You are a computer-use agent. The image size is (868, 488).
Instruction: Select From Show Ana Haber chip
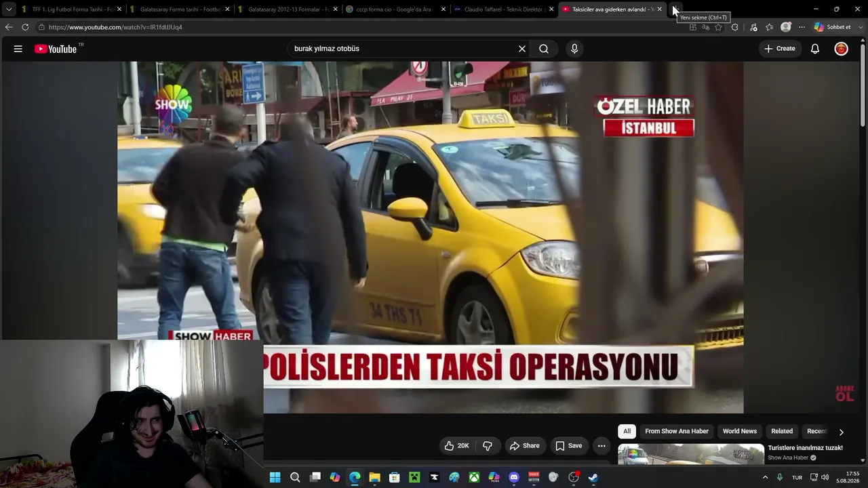[x=677, y=431]
